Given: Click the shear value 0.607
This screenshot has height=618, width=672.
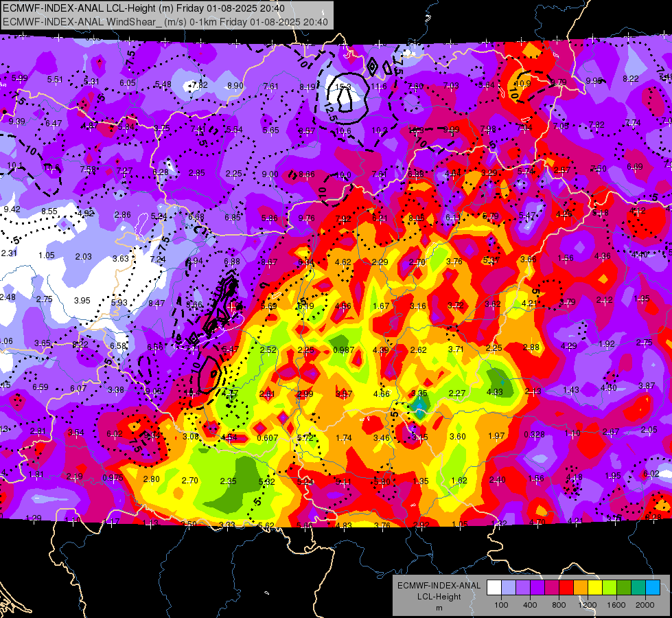Looking at the screenshot, I should coord(268,438).
